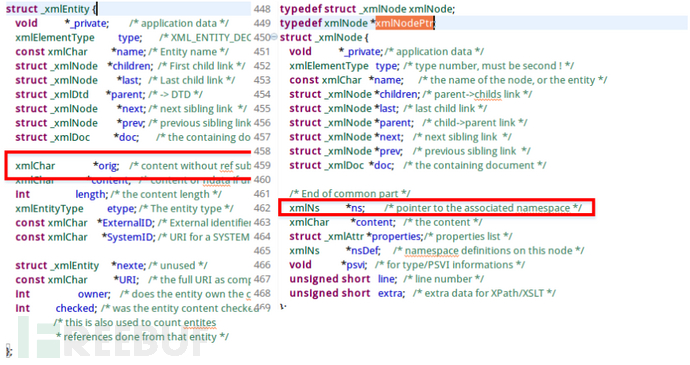The image size is (690, 365).
Task: Click the *SystemID field name
Action: tap(128, 237)
